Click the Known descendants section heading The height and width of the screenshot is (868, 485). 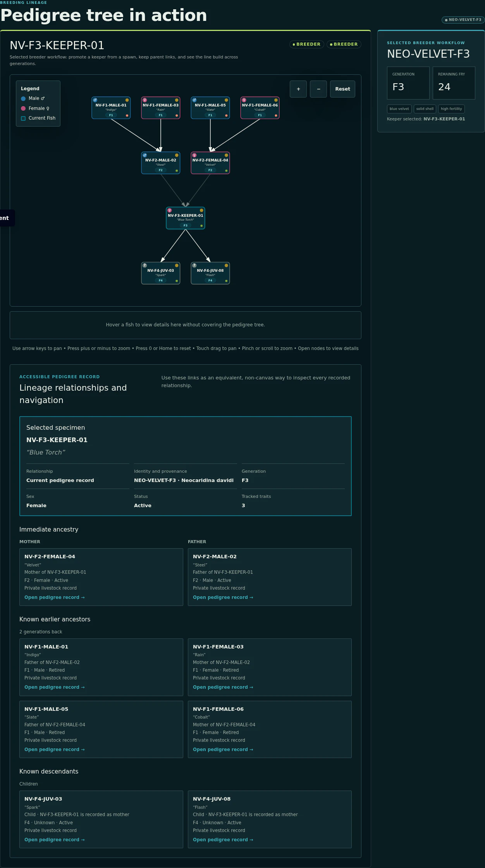click(x=49, y=772)
